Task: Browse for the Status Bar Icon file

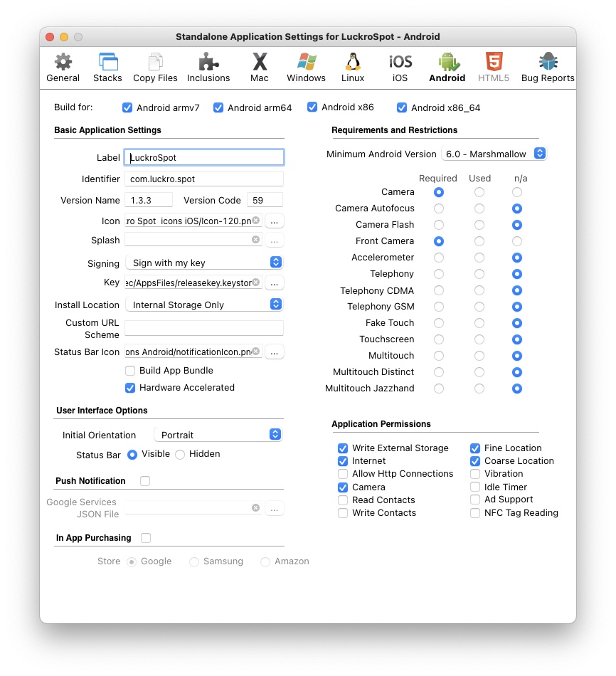Action: pyautogui.click(x=275, y=352)
